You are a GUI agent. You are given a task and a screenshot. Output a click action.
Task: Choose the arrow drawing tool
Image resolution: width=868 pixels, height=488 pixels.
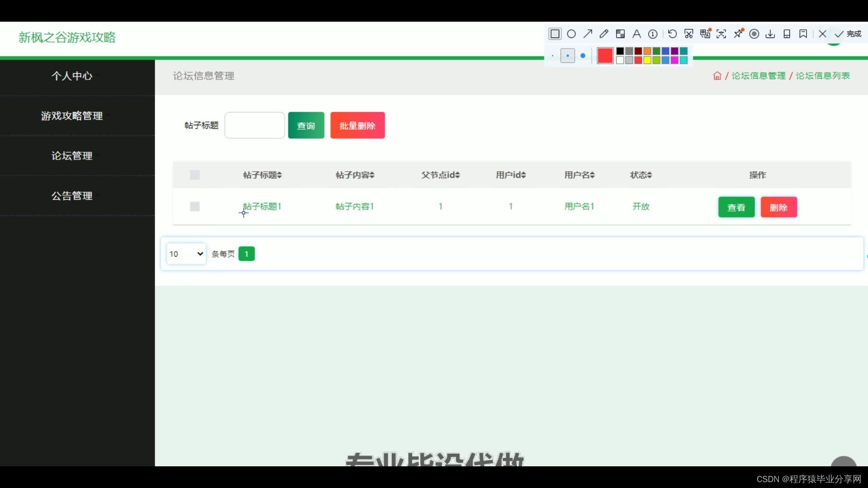(x=588, y=34)
